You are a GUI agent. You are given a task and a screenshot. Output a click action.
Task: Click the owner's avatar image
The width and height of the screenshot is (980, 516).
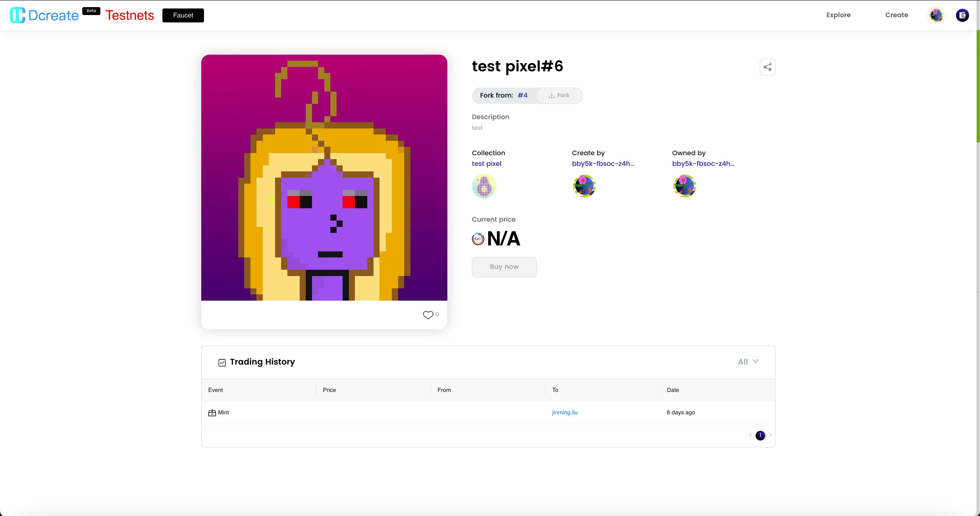pyautogui.click(x=684, y=186)
